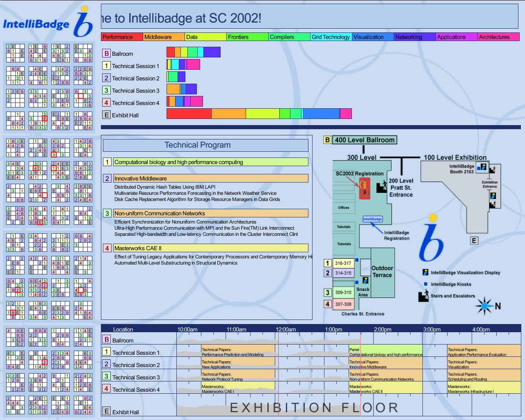
Task: Select the magenta Applications legend swatch
Action: (457, 37)
